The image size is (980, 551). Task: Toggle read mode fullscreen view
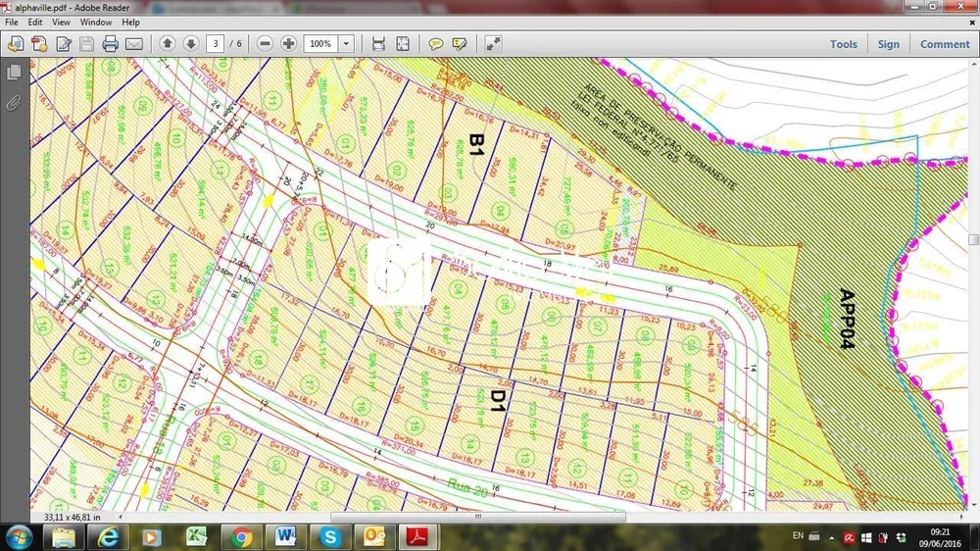(493, 44)
